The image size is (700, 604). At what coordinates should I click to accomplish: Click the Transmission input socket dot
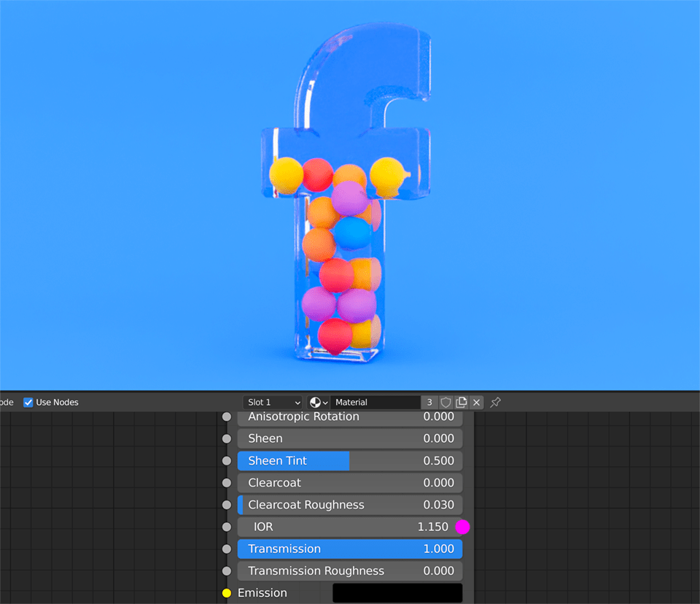point(226,549)
